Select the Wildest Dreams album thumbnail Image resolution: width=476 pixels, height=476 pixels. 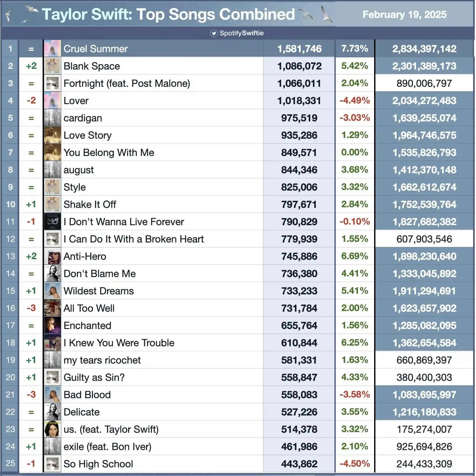52,291
